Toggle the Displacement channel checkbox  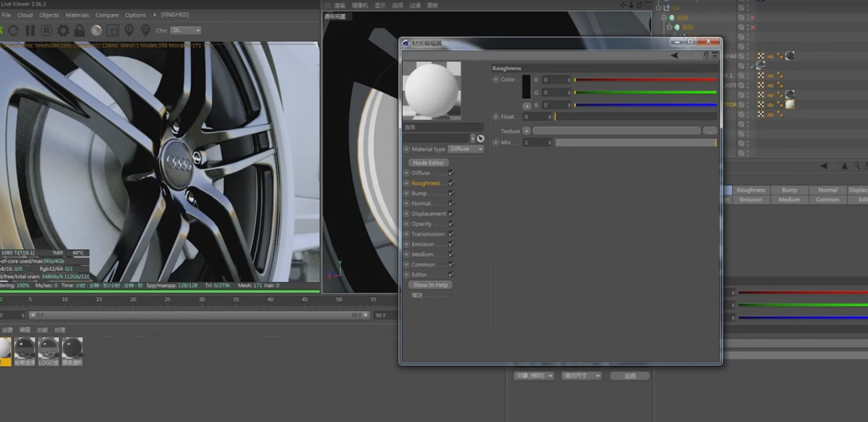(451, 213)
